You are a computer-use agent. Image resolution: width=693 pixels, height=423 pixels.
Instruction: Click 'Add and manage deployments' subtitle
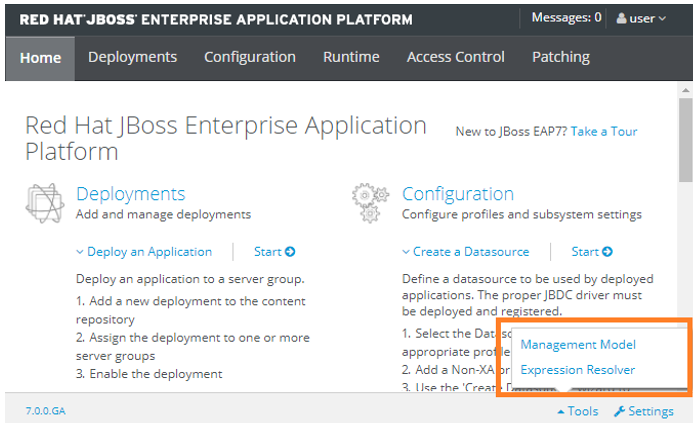(x=163, y=214)
